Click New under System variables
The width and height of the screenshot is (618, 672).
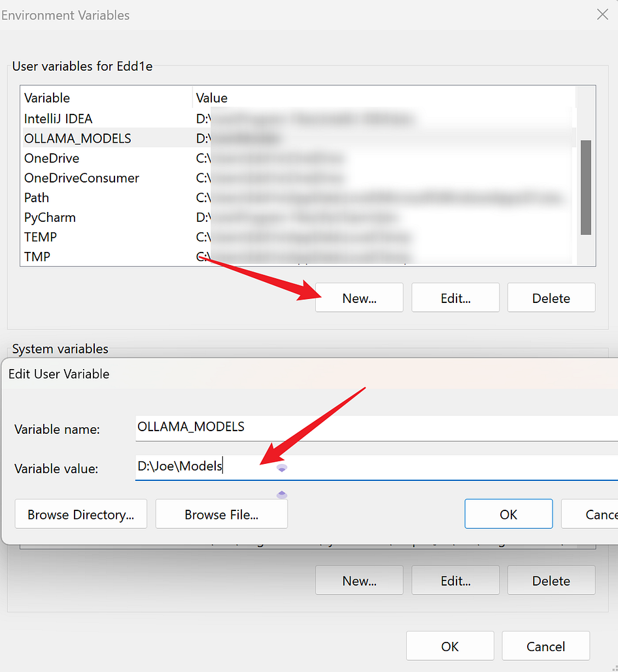coord(359,580)
